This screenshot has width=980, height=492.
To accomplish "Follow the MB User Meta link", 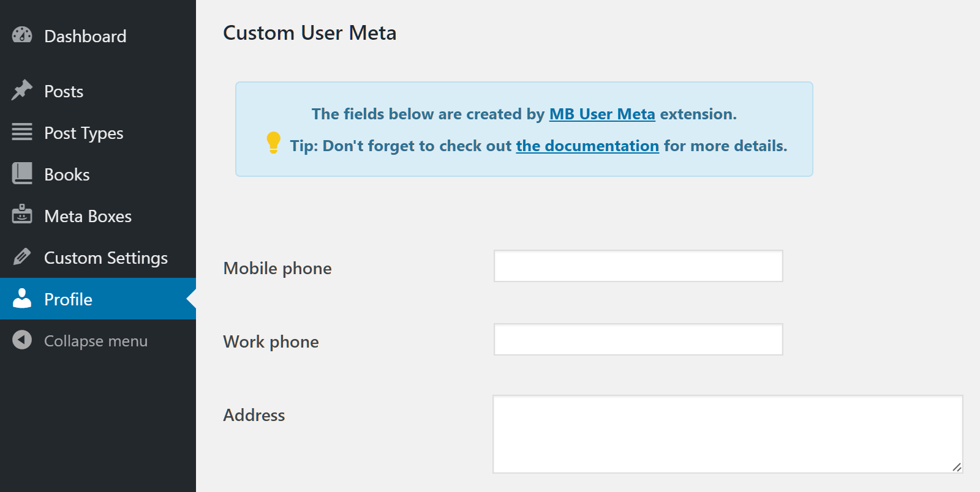I will (602, 114).
